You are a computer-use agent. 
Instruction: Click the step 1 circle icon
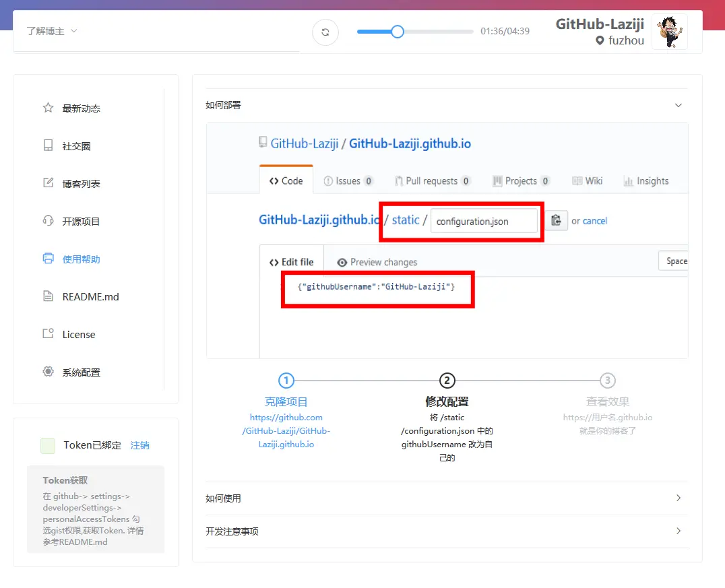click(x=286, y=381)
